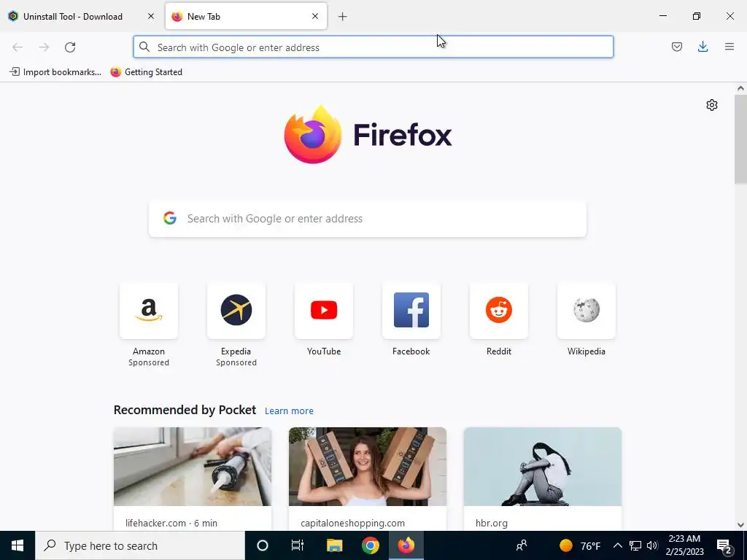
Task: Open a new tab with the plus button
Action: (343, 17)
